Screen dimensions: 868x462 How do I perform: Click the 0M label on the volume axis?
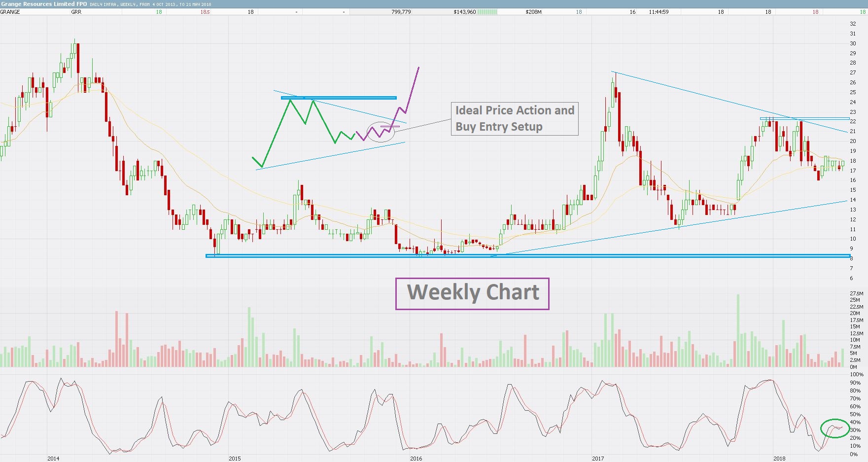(x=854, y=366)
